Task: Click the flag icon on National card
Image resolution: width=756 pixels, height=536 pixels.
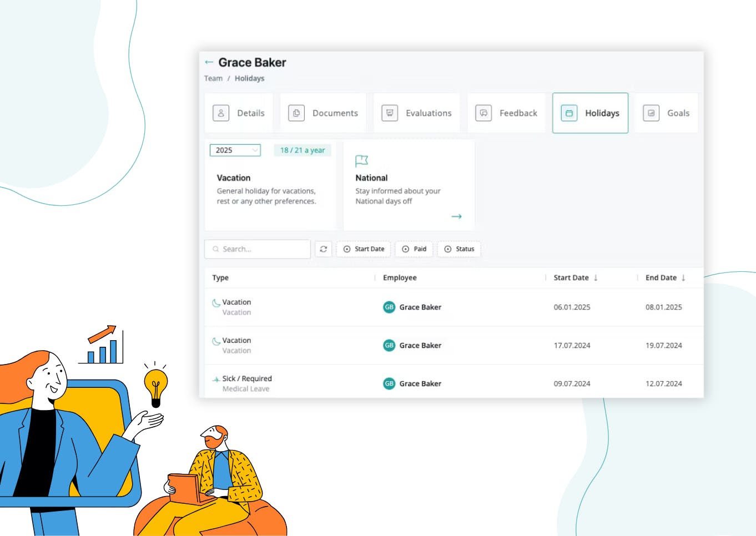Action: (x=361, y=161)
